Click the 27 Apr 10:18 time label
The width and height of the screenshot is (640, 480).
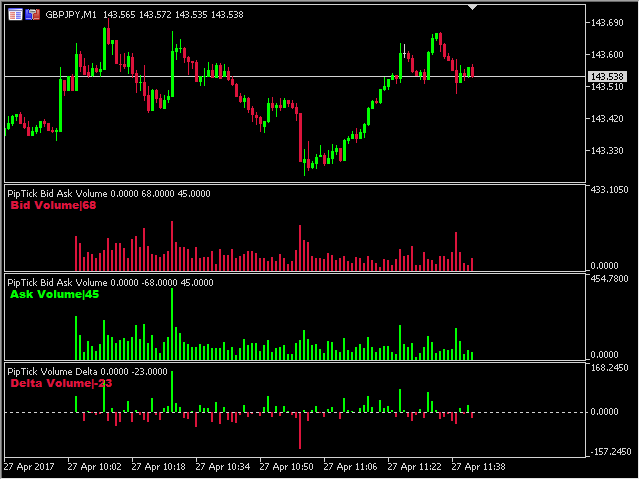pos(158,467)
